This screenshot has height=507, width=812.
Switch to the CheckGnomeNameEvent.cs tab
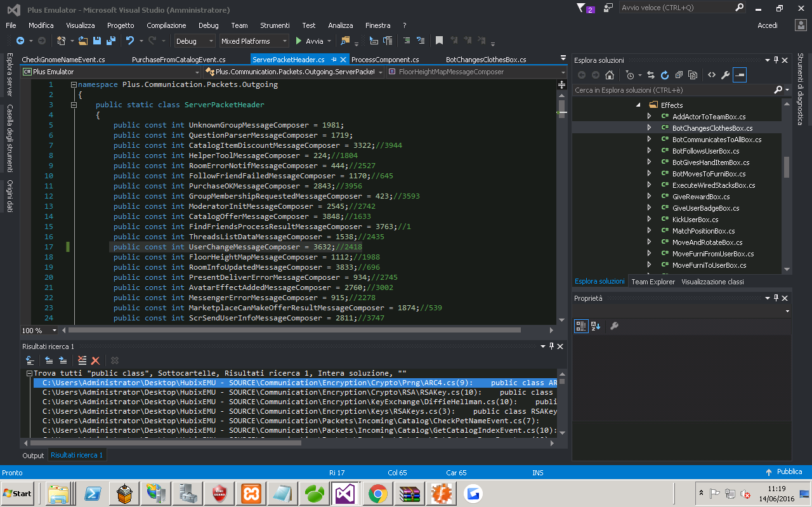click(63, 60)
